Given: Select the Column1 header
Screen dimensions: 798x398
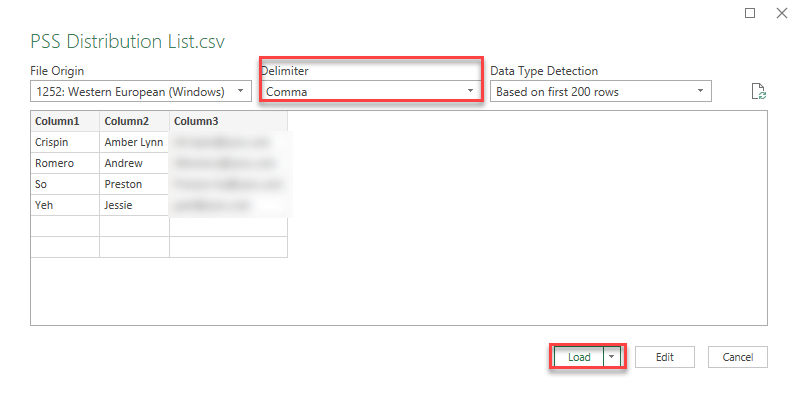Looking at the screenshot, I should (x=65, y=122).
